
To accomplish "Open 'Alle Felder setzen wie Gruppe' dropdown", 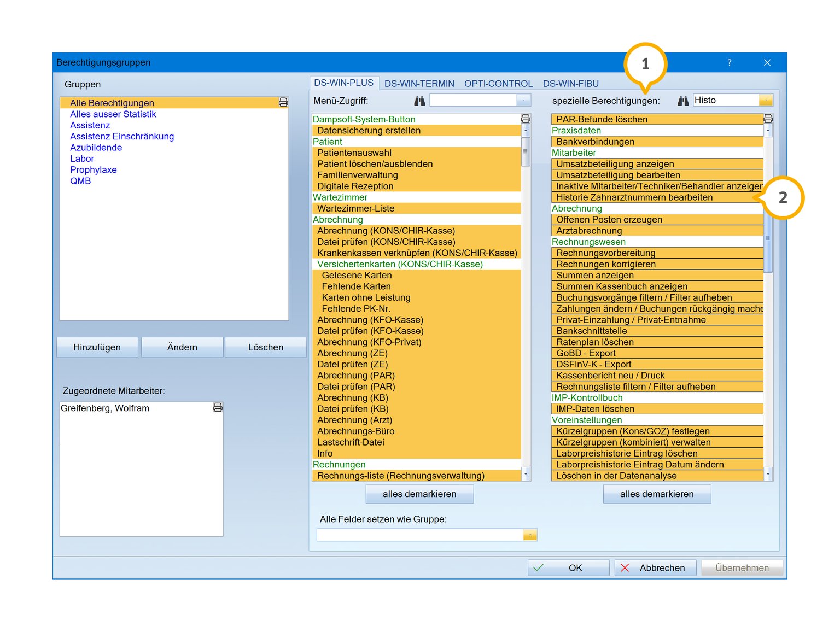I will [530, 535].
